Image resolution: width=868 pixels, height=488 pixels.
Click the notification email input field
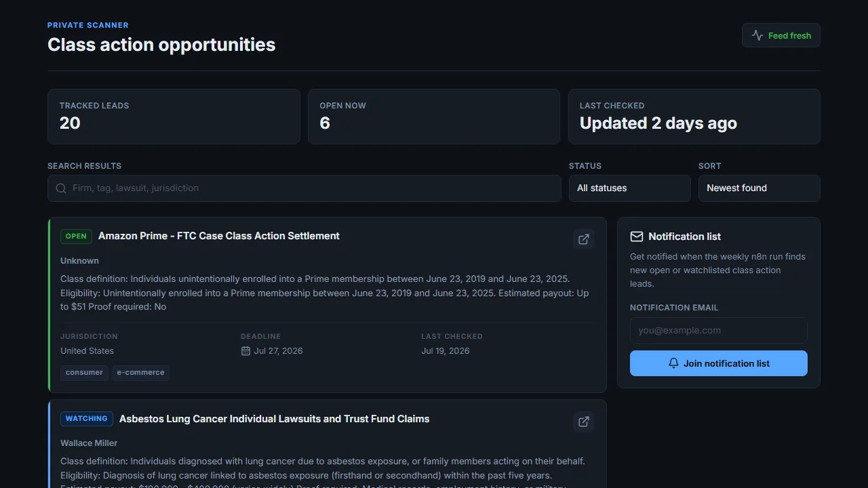click(x=718, y=331)
